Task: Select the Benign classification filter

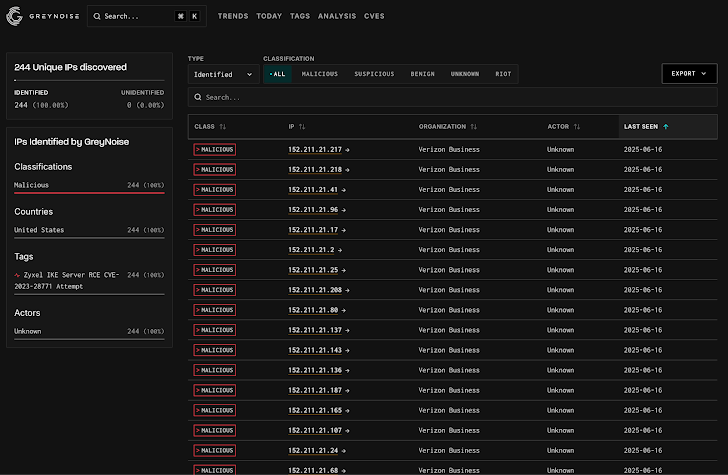Action: point(422,74)
